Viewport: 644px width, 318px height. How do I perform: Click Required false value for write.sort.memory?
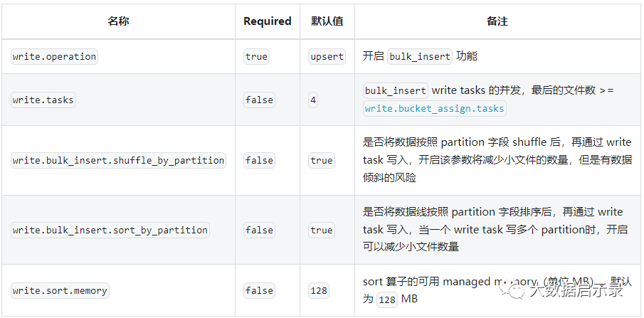coord(259,290)
